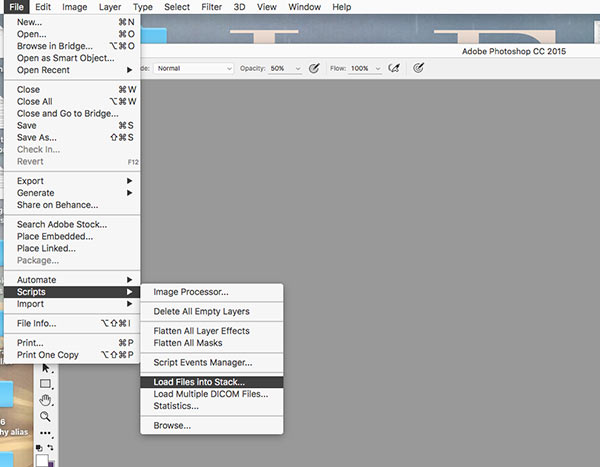600x467 pixels.
Task: Choose Search Adobe Stock
Action: (72, 224)
